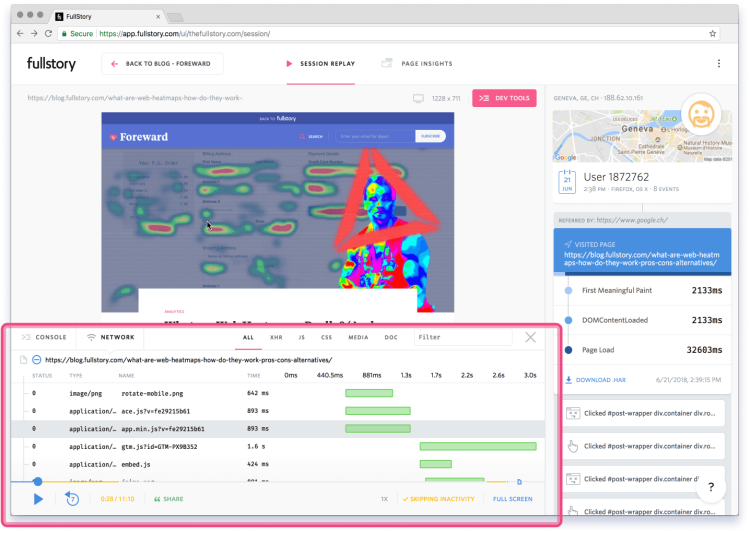This screenshot has width=750, height=533.
Task: Close the dev tools panel
Action: [x=530, y=337]
